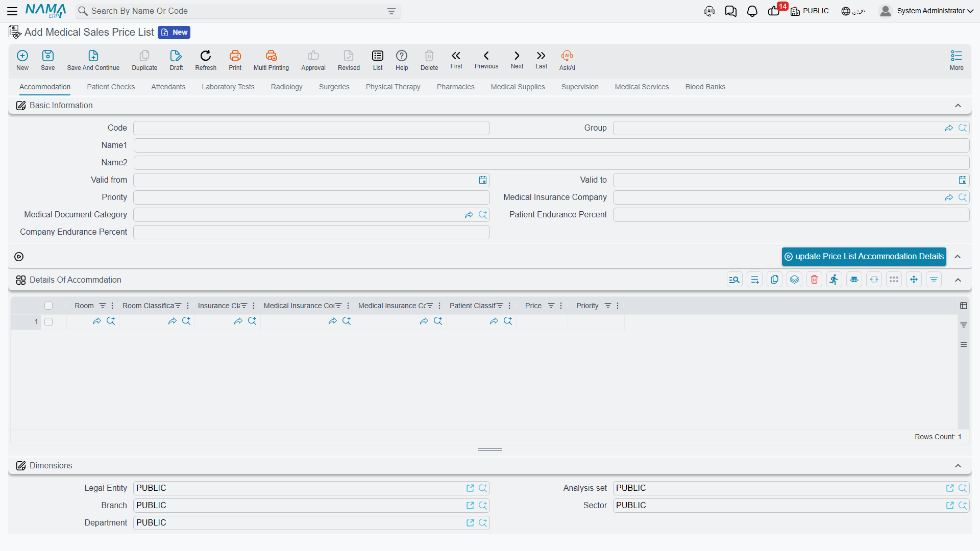
Task: Go to Previous record
Action: click(x=486, y=60)
